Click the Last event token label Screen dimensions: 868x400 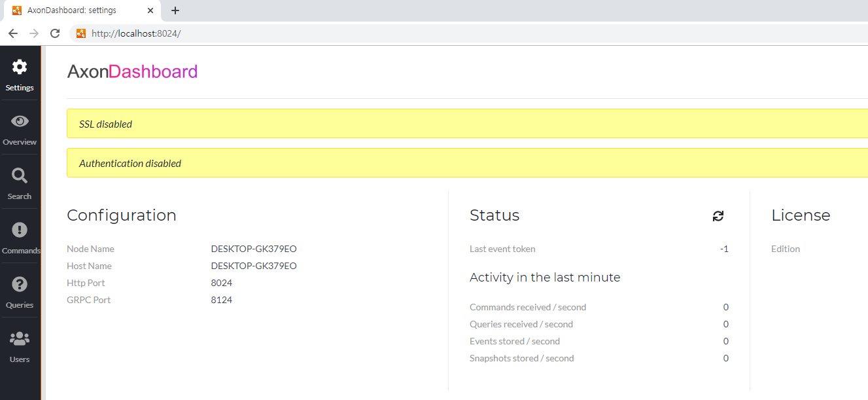coord(502,249)
